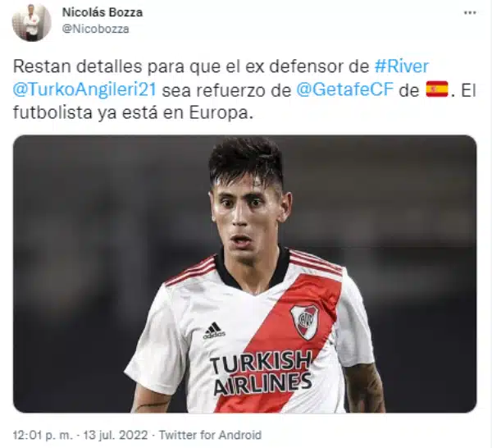Click the TURKISH AIRLINES sponsor text
Image resolution: width=492 pixels, height=448 pixels.
tap(261, 373)
